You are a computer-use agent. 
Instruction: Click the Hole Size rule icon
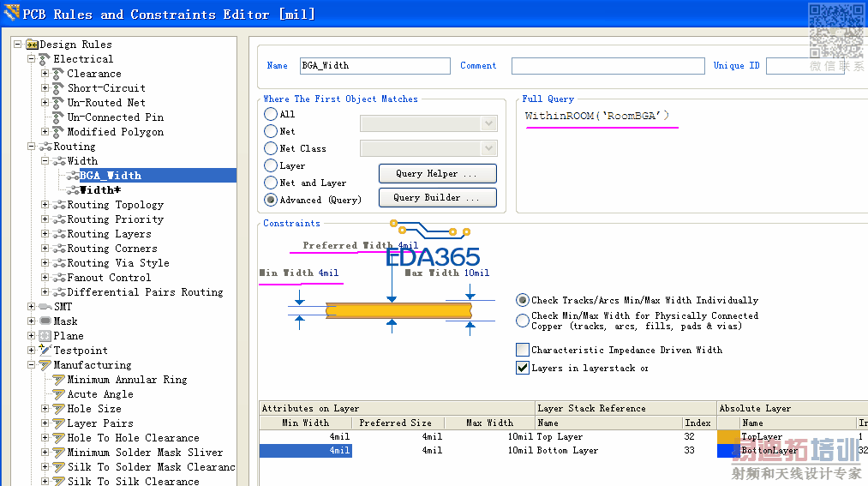pyautogui.click(x=58, y=409)
